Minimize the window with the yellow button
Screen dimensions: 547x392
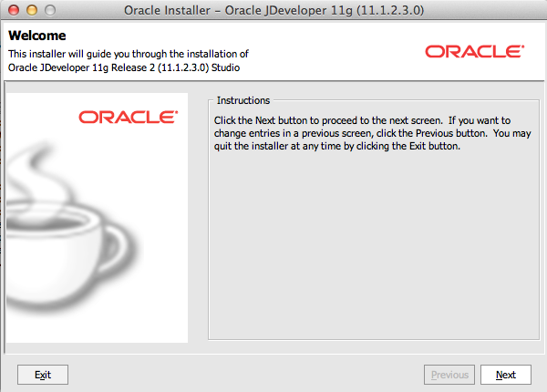point(32,10)
